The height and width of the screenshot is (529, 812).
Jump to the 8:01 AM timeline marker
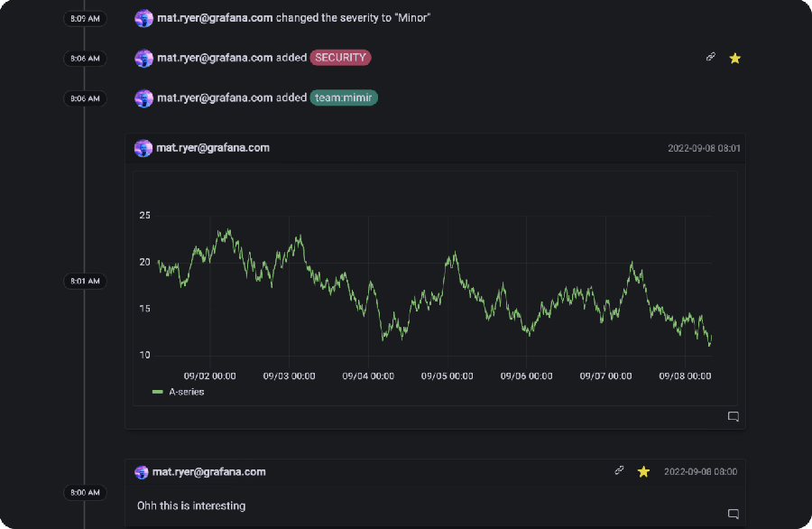(85, 281)
